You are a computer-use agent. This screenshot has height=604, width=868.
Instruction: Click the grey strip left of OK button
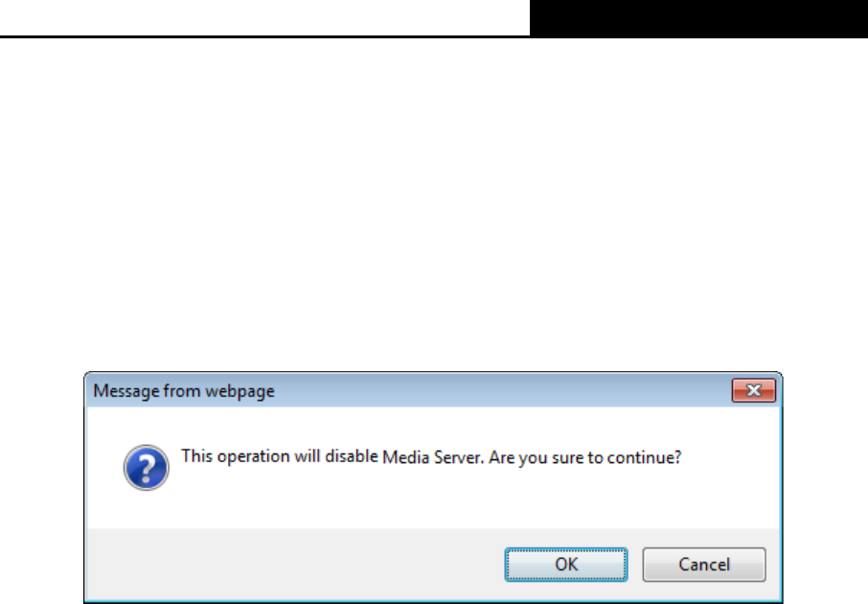(x=293, y=564)
